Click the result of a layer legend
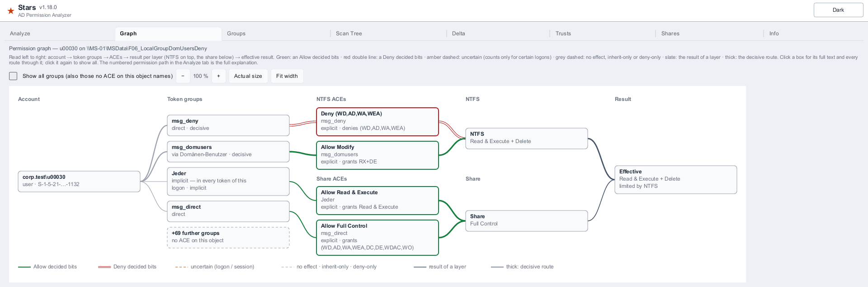The image size is (868, 287). 440,267
